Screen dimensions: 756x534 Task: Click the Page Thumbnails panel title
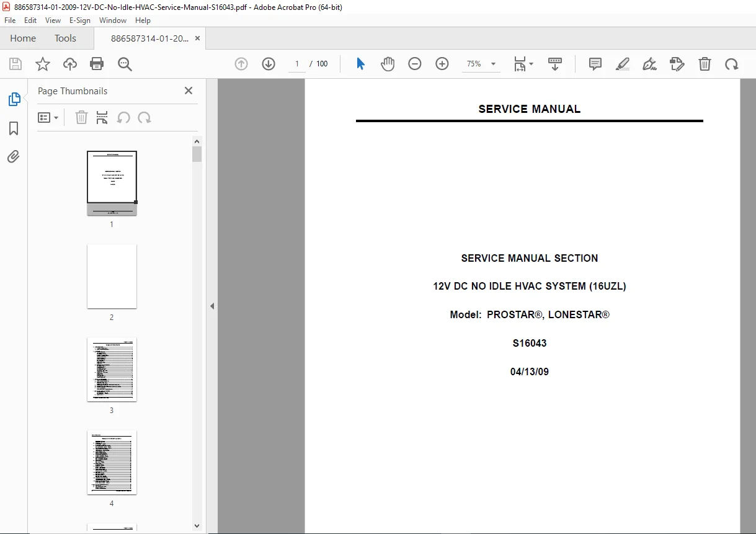73,91
